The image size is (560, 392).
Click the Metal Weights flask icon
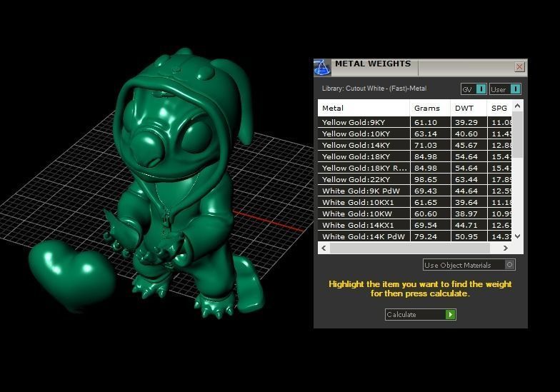click(x=322, y=67)
